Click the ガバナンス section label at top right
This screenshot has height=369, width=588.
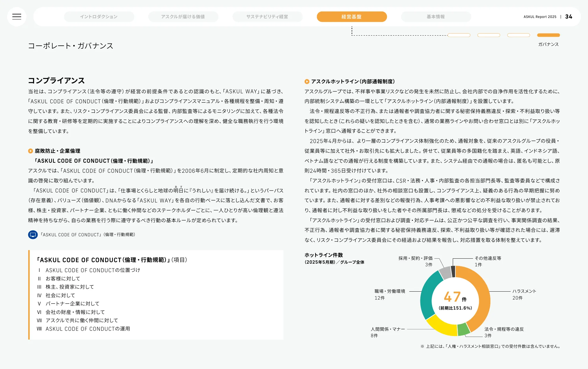pyautogui.click(x=548, y=44)
